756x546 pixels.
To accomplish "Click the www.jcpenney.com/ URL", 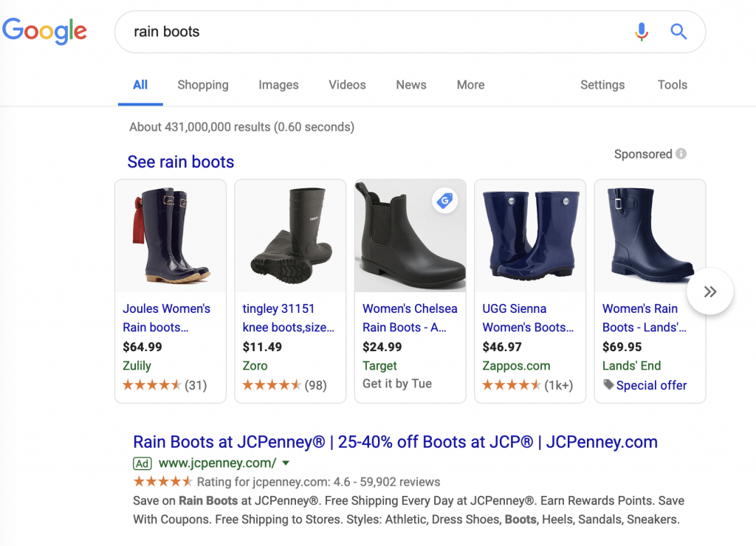I will (x=218, y=463).
